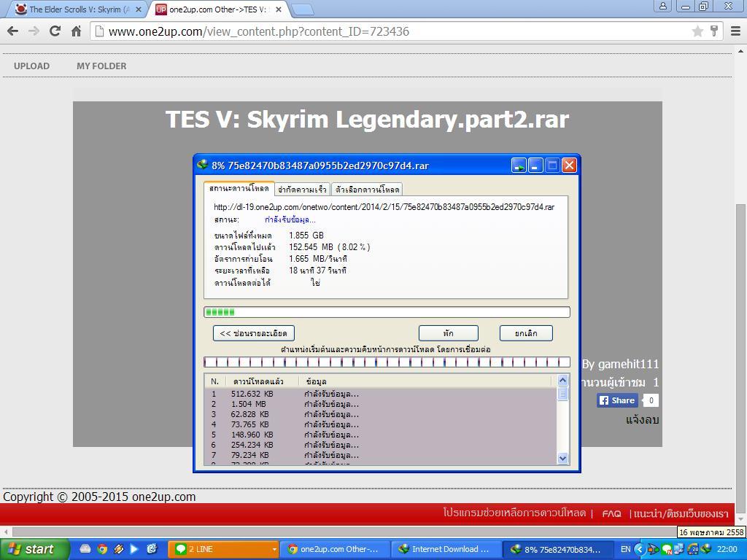
Task: Click the 22:00 taskbar clock
Action: pos(727,549)
